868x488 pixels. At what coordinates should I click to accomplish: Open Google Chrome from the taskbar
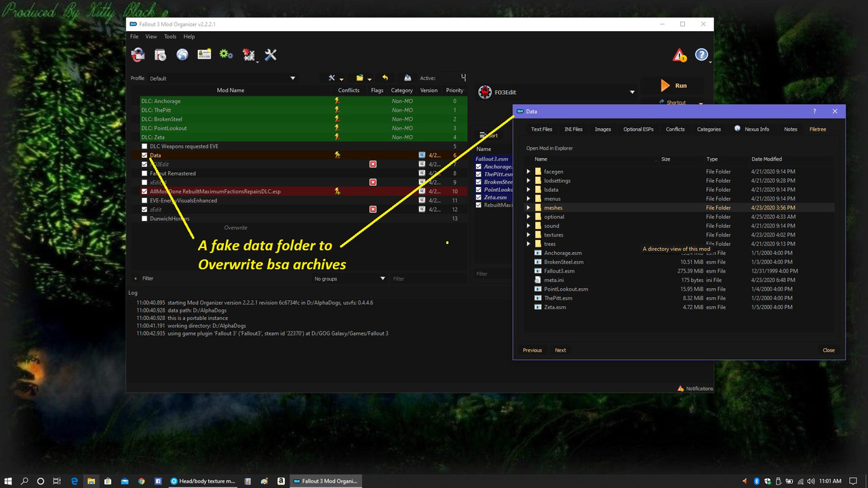[141, 481]
